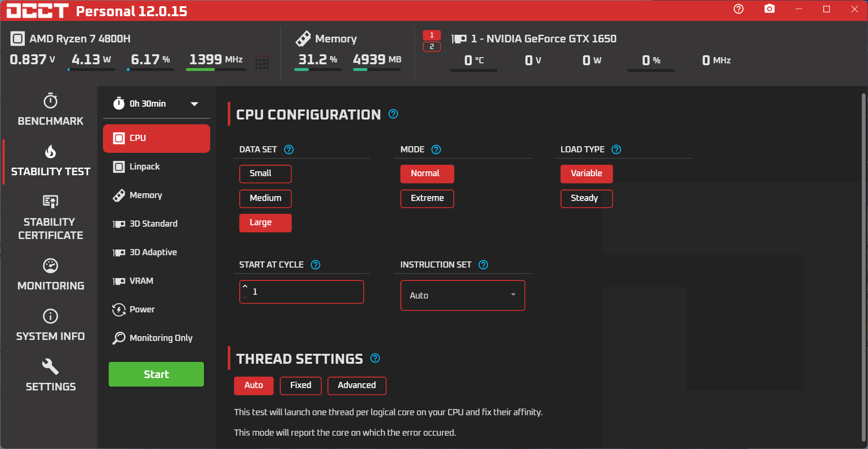Select GPU number 2 badge

432,47
